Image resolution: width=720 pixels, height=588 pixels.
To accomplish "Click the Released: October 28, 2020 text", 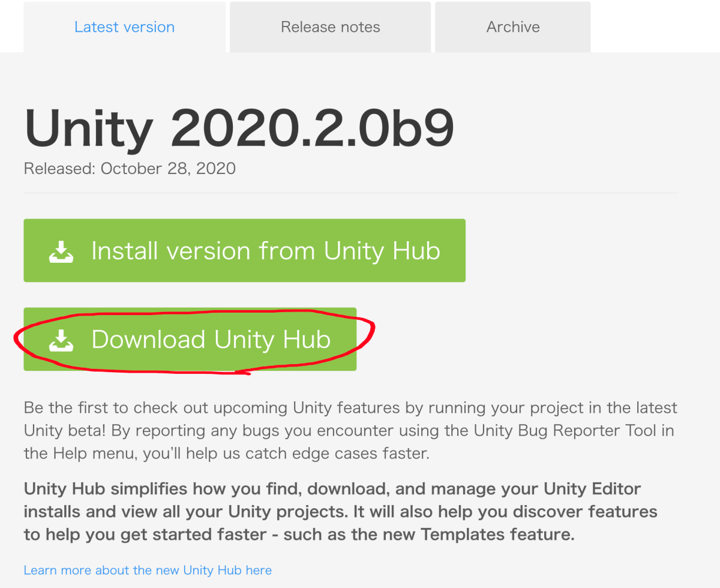I will pyautogui.click(x=130, y=169).
